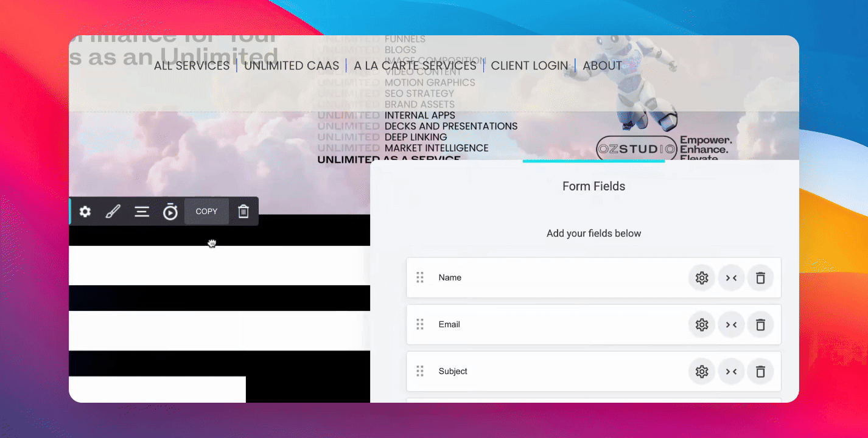Click the Form Fields panel heading
This screenshot has height=438, width=868.
tap(594, 186)
